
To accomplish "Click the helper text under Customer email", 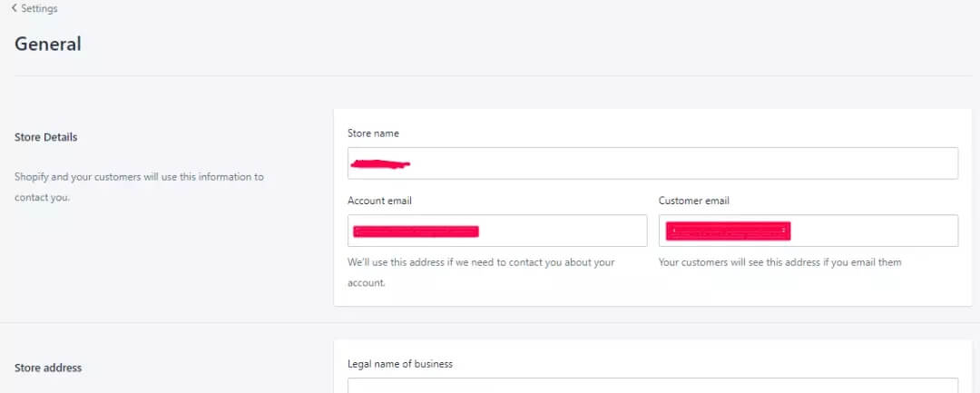I will point(779,262).
